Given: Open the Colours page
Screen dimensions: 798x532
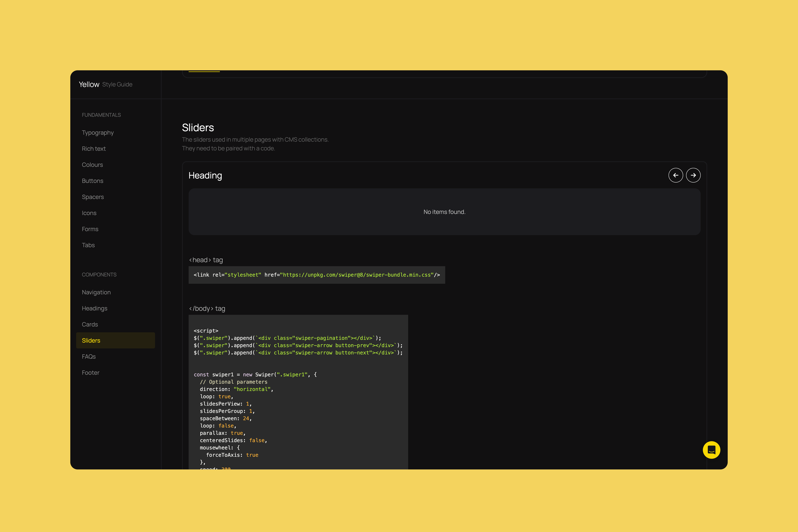Looking at the screenshot, I should 92,165.
